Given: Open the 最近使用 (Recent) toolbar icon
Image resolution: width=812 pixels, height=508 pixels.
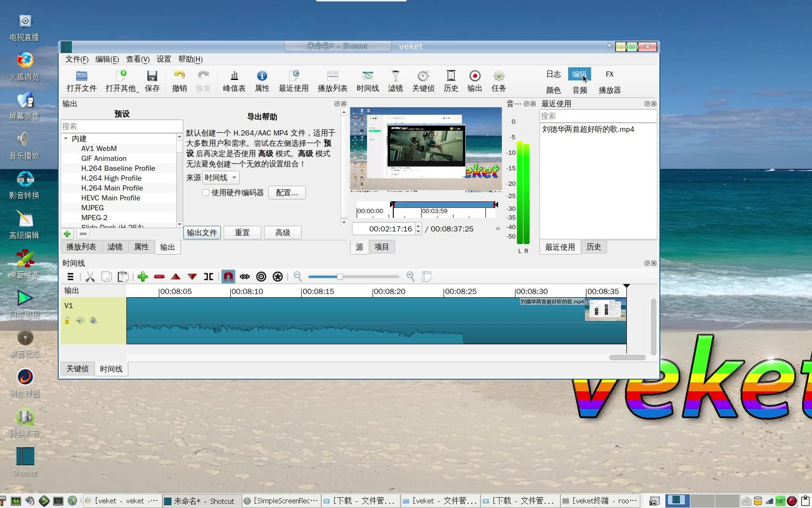Looking at the screenshot, I should point(294,81).
